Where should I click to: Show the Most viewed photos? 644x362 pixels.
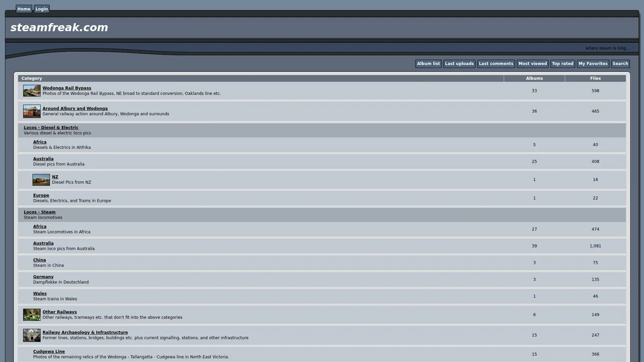tap(533, 63)
